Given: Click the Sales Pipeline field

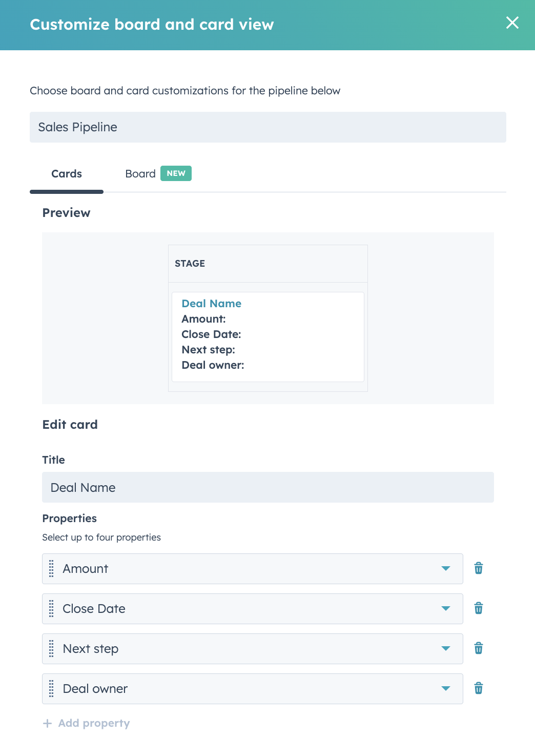Looking at the screenshot, I should 268,127.
